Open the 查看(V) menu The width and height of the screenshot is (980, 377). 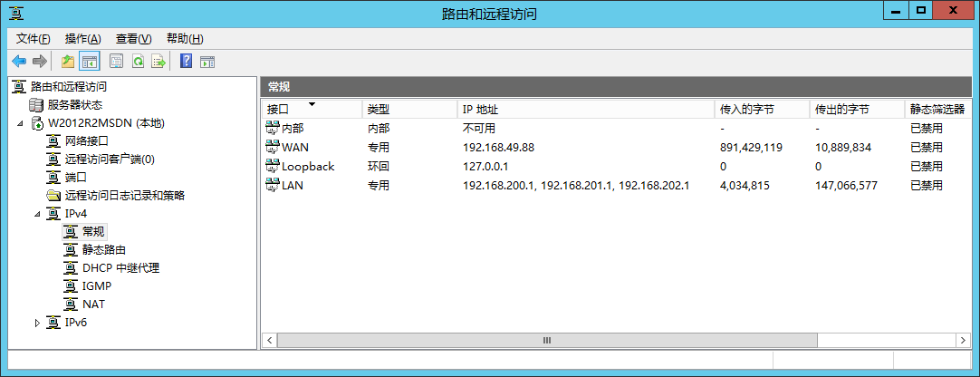tap(134, 39)
